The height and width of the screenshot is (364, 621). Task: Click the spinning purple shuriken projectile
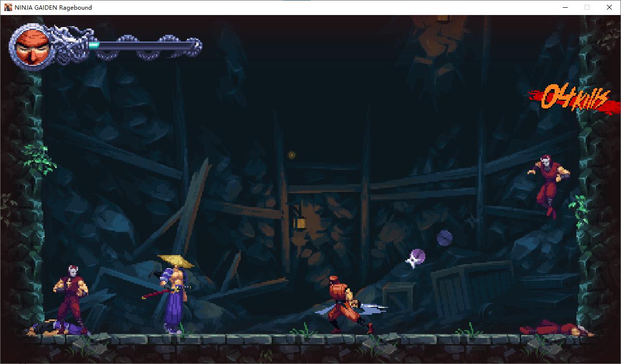point(416,258)
